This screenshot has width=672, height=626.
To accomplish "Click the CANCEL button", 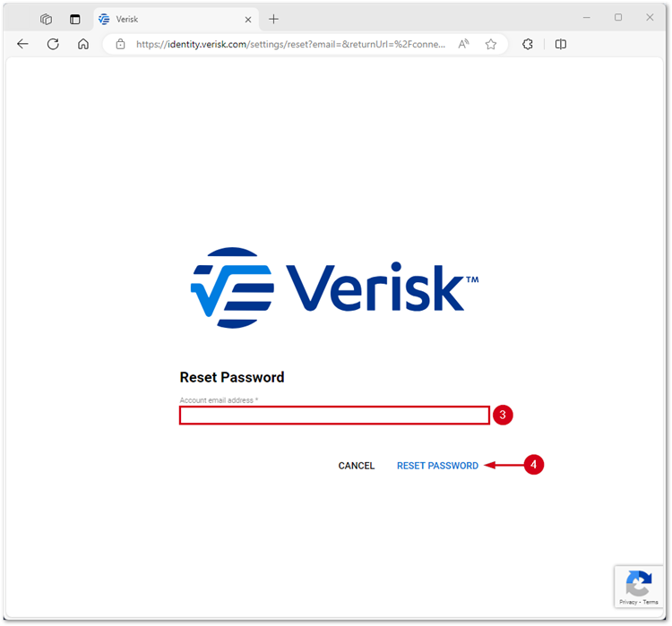I will pyautogui.click(x=356, y=466).
